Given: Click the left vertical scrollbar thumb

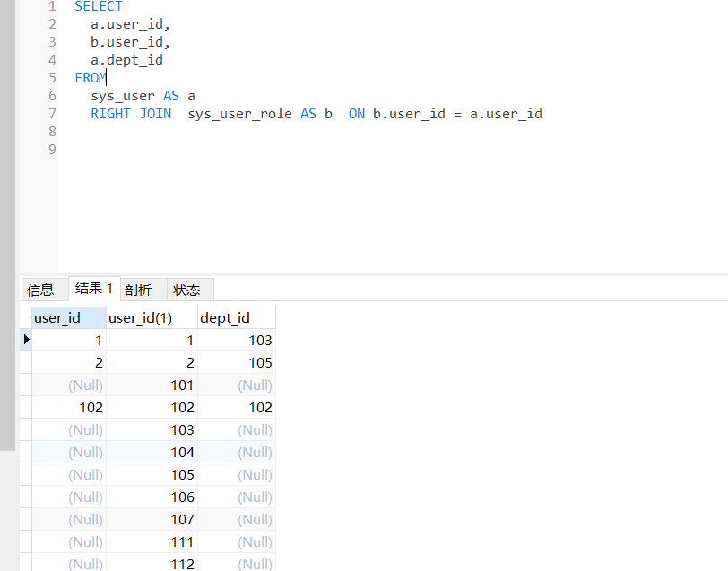Looking at the screenshot, I should (7, 224).
